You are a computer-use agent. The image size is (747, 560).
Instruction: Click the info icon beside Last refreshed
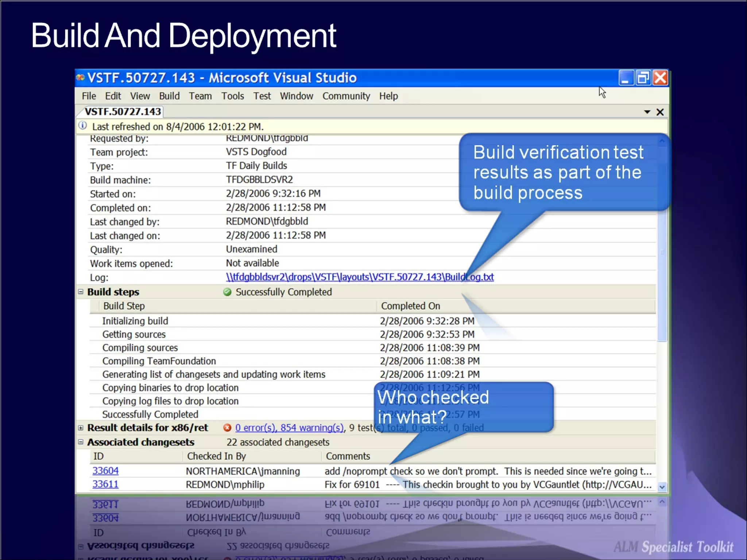[x=83, y=126]
